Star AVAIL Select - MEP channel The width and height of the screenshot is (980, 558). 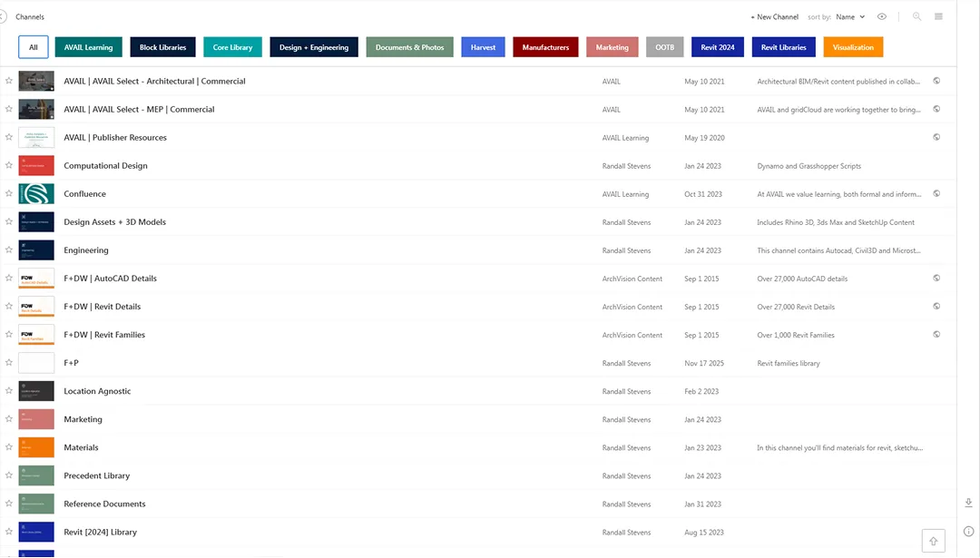coord(9,110)
